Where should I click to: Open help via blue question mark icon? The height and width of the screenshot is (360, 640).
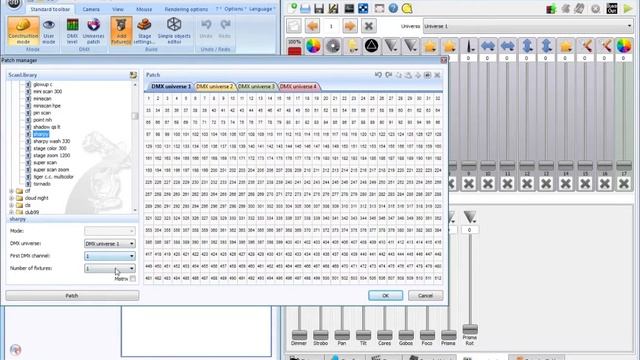[393, 8]
